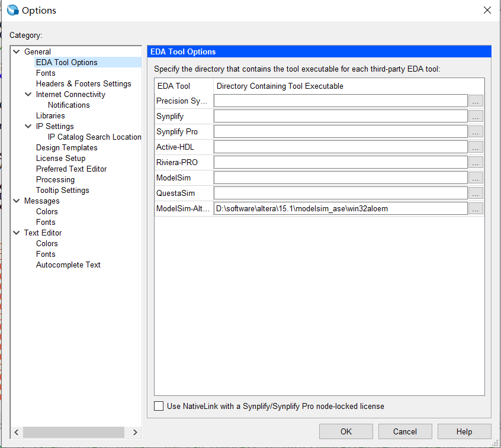The image size is (501, 448).
Task: Browse for the ModelSim-Altera directory
Action: coord(476,208)
